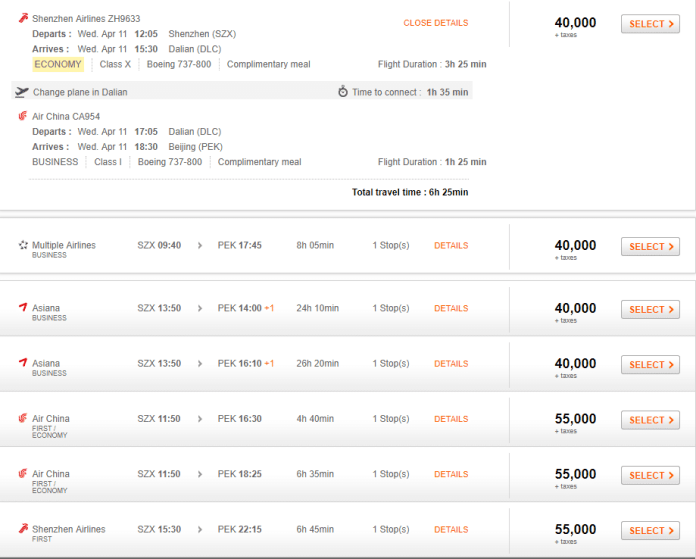Click 'Flight Duration : 1h 25 min' text
Viewport: 696px width, 559px height.
tap(432, 162)
